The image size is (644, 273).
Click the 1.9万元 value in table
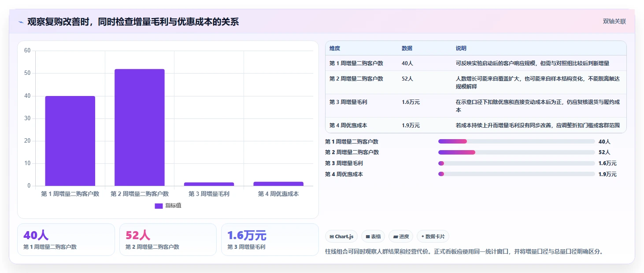click(x=411, y=125)
